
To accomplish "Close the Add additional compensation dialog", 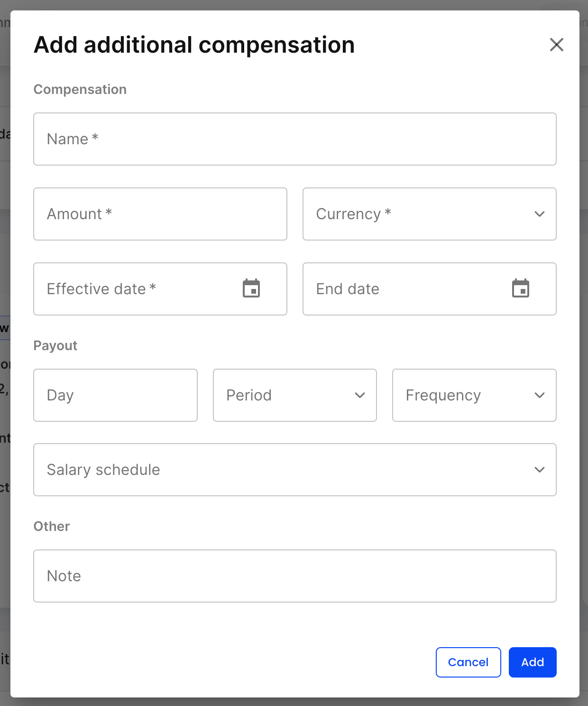I will [556, 45].
